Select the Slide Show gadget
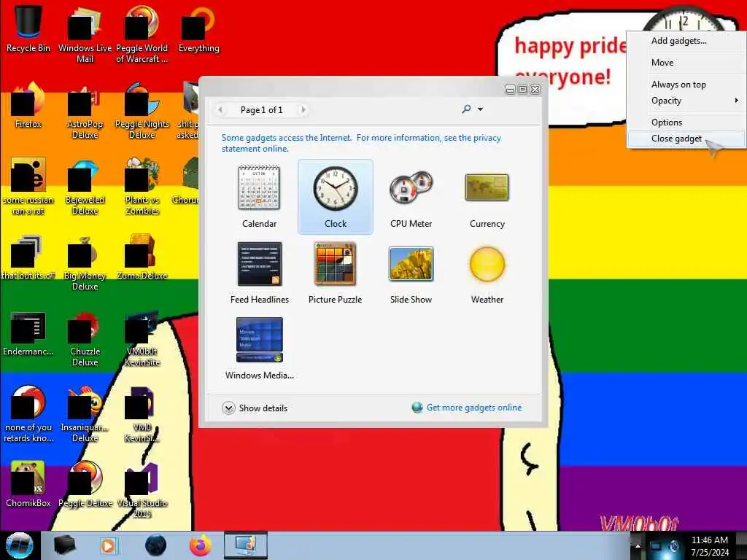The image size is (747, 560). [x=411, y=273]
